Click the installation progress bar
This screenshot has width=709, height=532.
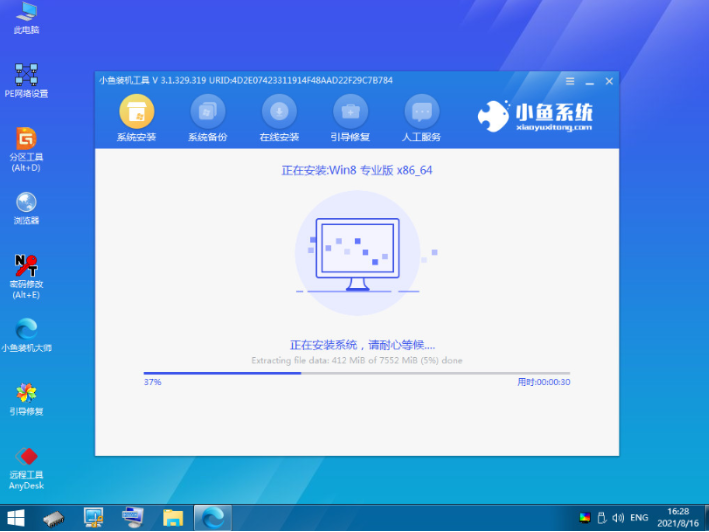356,373
